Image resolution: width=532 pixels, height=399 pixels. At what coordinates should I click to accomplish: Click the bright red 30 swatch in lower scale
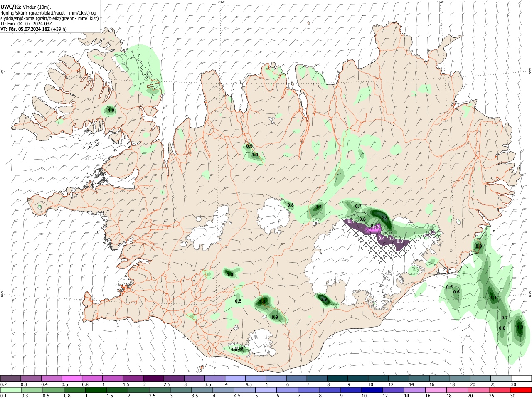point(520,390)
